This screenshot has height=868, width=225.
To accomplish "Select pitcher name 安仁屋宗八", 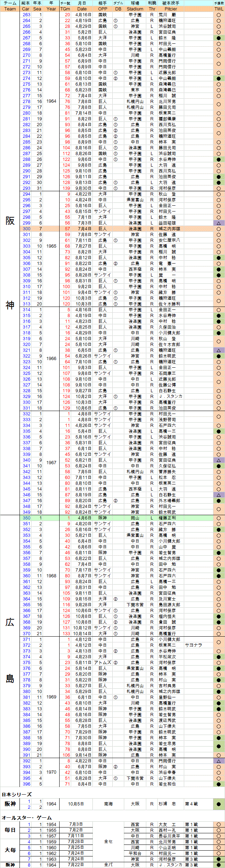I will click(x=169, y=240).
